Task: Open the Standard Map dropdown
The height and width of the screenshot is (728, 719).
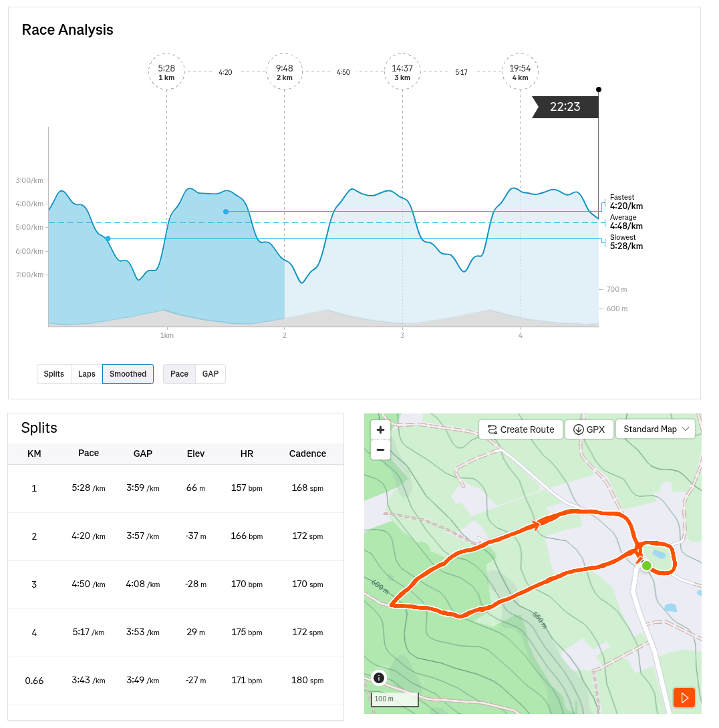Action: pos(656,429)
